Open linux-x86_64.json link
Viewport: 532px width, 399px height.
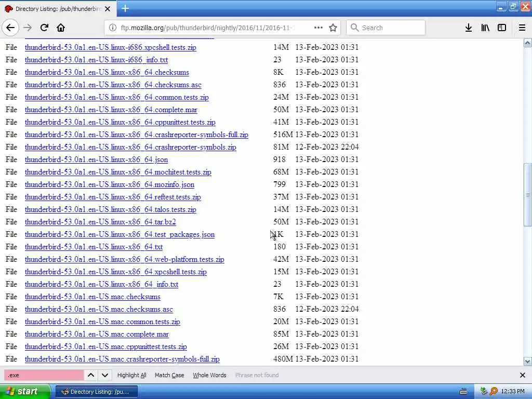pyautogui.click(x=96, y=159)
